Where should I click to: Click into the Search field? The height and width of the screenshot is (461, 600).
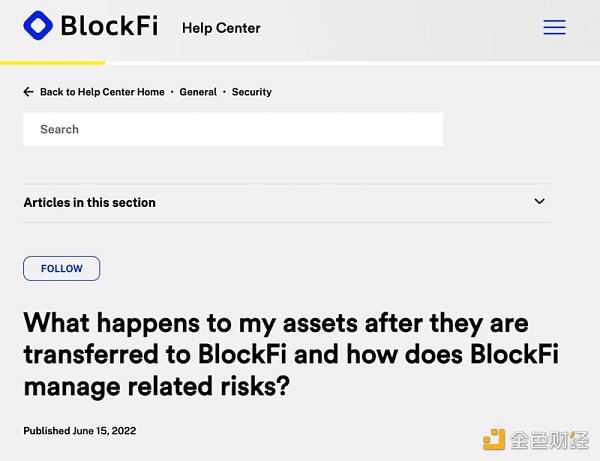click(233, 129)
